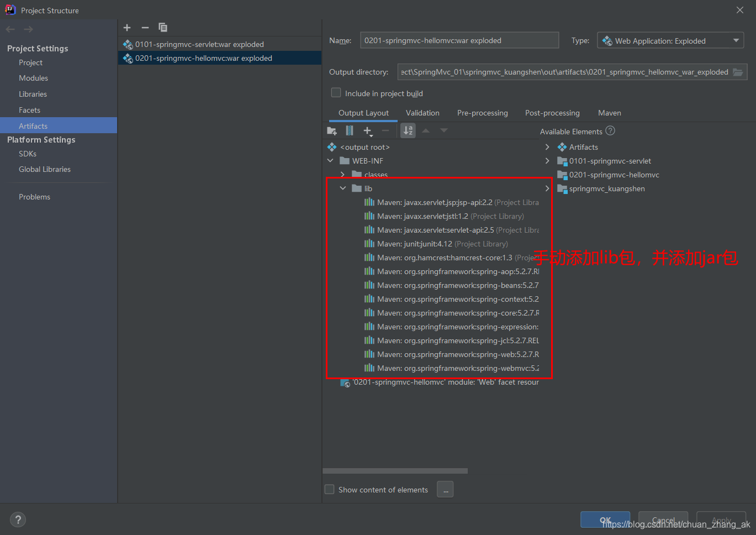
Task: Select the 0101-springmvc-servlet:war exploded artifact
Action: pyautogui.click(x=220, y=44)
